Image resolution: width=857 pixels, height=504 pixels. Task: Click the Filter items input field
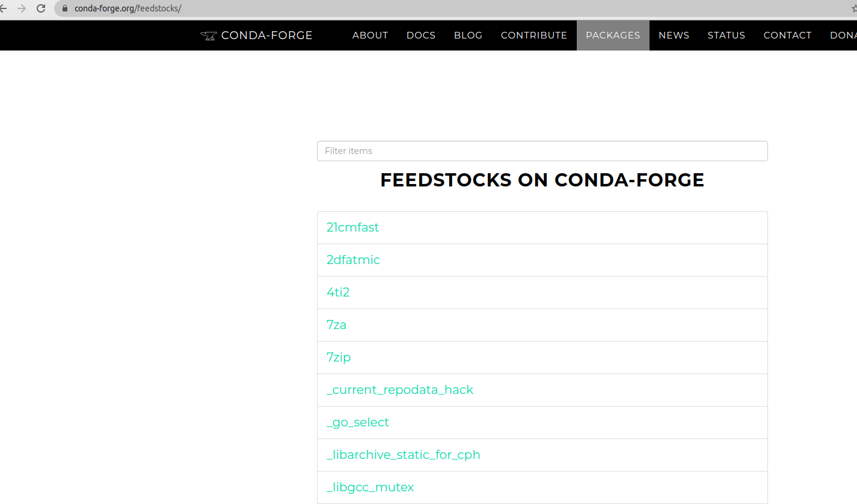click(x=542, y=151)
